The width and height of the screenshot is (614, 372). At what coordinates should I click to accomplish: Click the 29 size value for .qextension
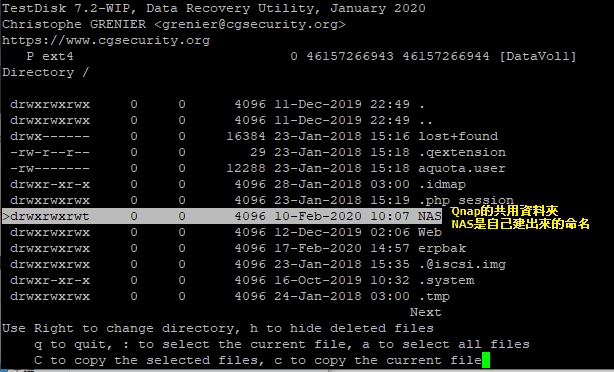(258, 152)
